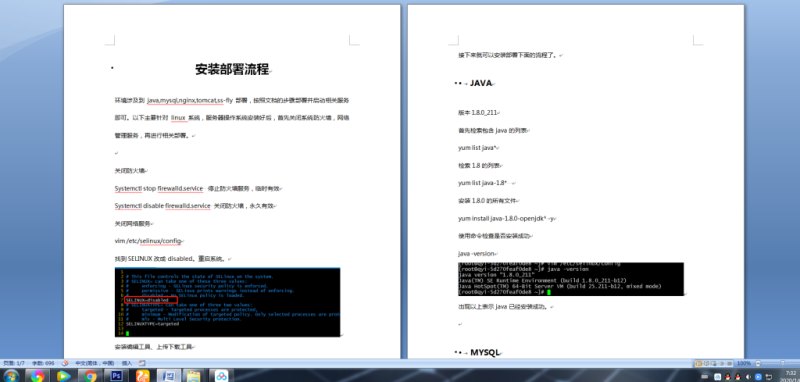Click the version line 1.8.0_211
Screen dimensions: 800x382
tap(478, 113)
